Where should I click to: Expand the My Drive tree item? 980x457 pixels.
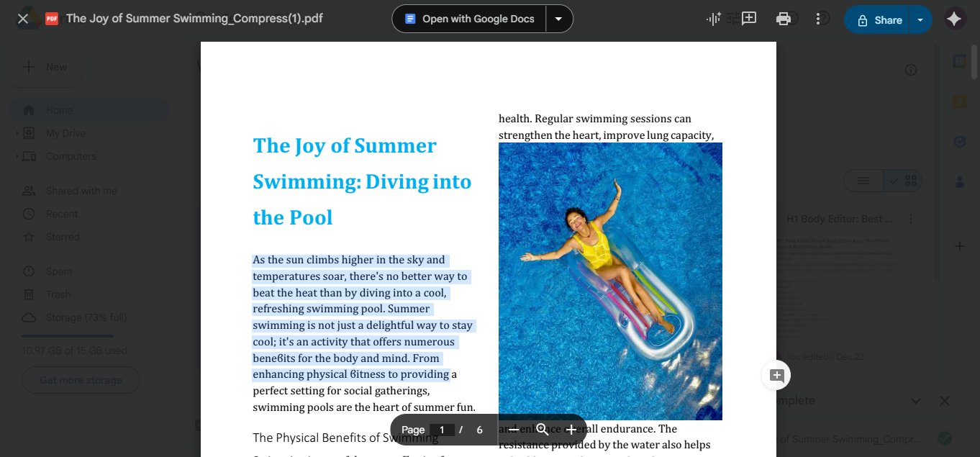click(x=18, y=133)
